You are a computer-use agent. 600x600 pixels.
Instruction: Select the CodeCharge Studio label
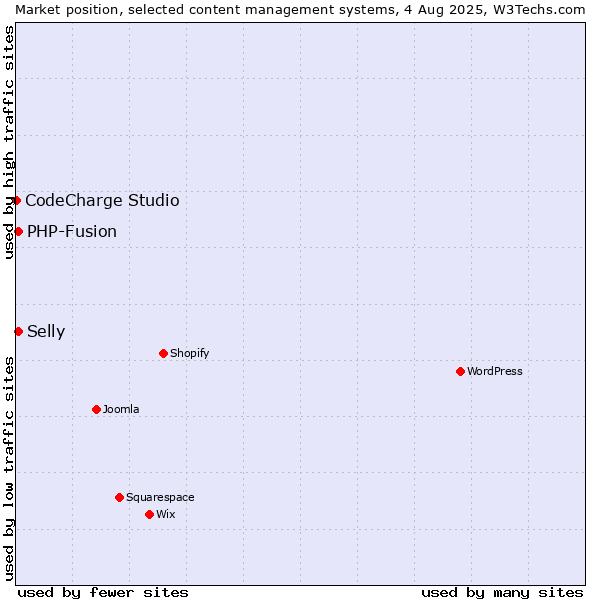coord(102,201)
